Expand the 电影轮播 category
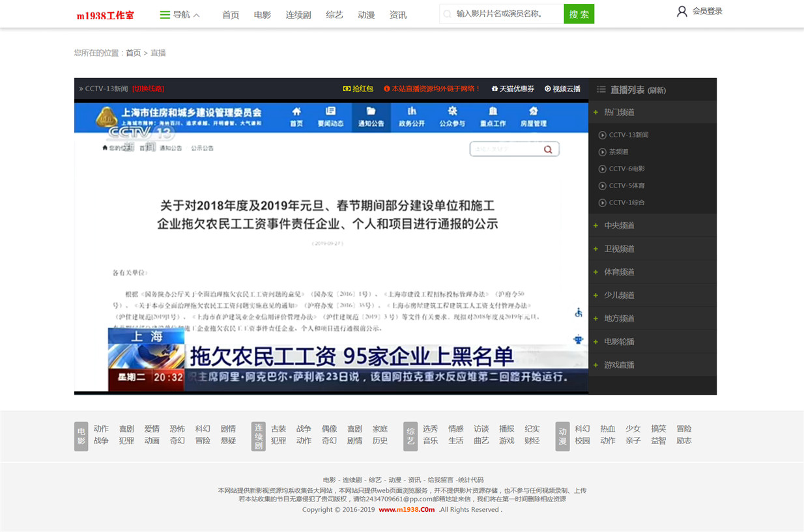Screen dimensions: 804x532 pos(652,342)
